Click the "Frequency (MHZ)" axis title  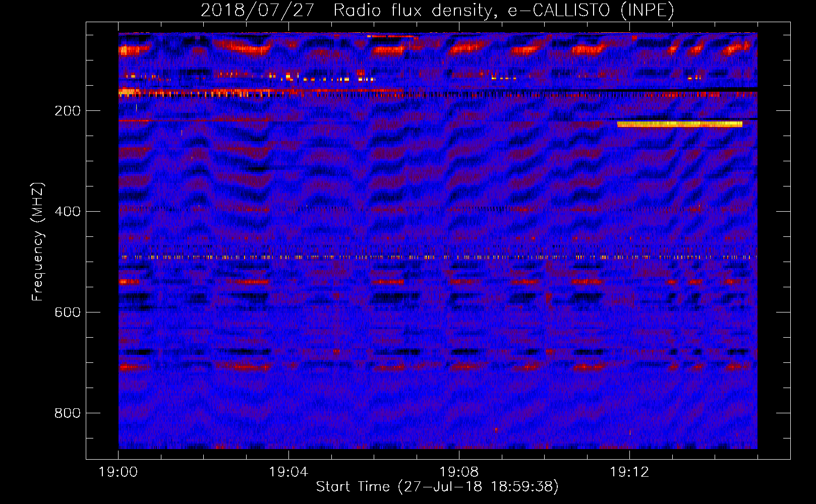(38, 241)
